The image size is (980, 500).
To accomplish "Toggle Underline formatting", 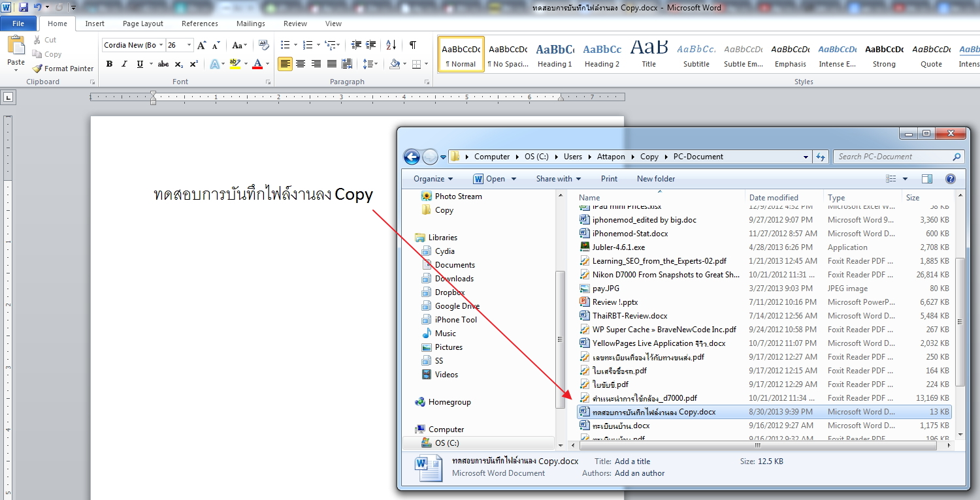I will tap(140, 64).
